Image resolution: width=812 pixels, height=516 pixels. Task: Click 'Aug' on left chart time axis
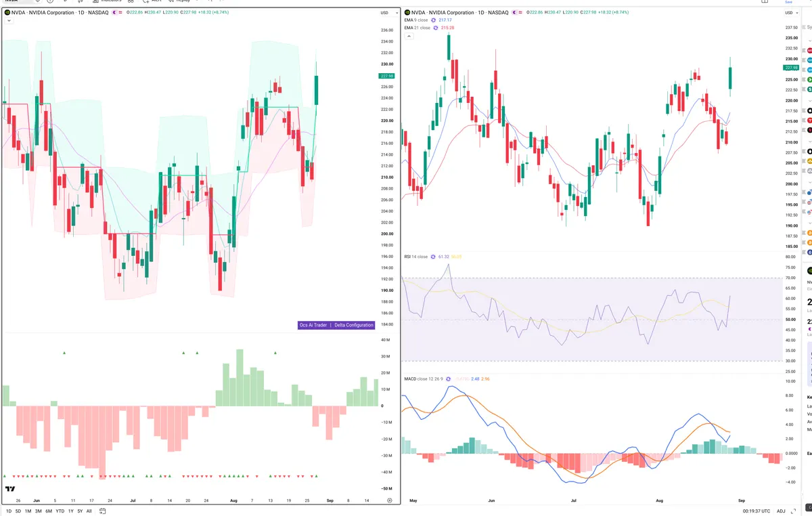coord(233,500)
